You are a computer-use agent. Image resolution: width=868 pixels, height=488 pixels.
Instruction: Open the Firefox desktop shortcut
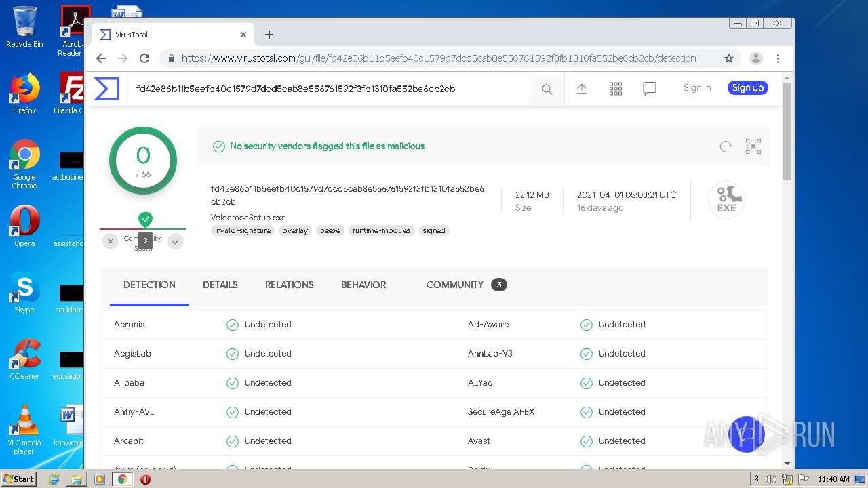pos(24,94)
